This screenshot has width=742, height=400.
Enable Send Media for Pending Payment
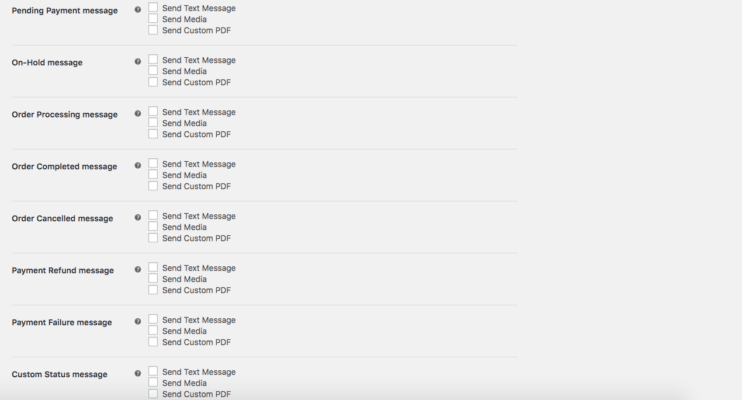point(153,18)
